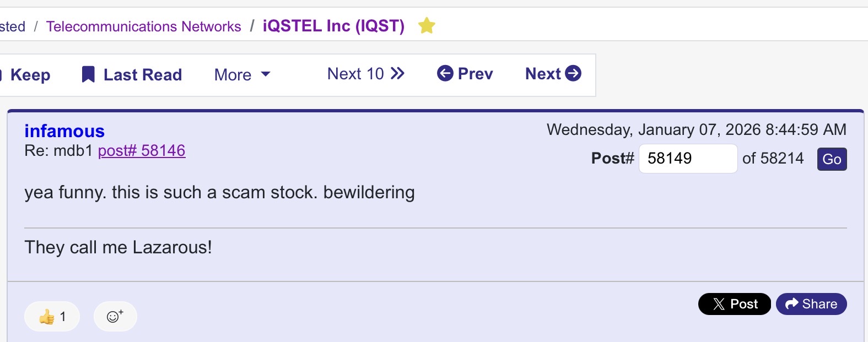Click the bookmark icon beside Last Read
868x342 pixels.
(88, 74)
